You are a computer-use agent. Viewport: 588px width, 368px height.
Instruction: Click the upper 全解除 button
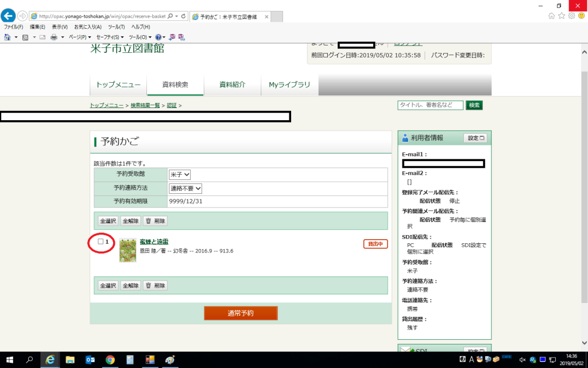coord(130,221)
